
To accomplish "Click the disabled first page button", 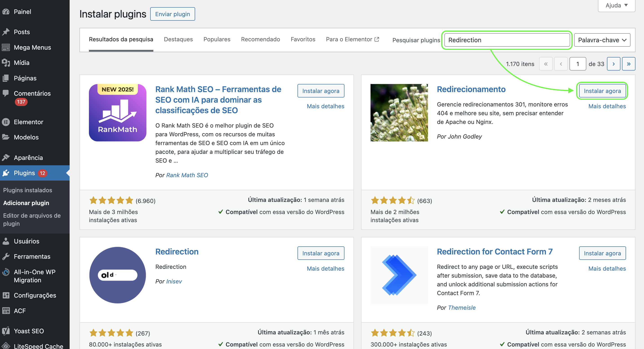I will click(546, 64).
